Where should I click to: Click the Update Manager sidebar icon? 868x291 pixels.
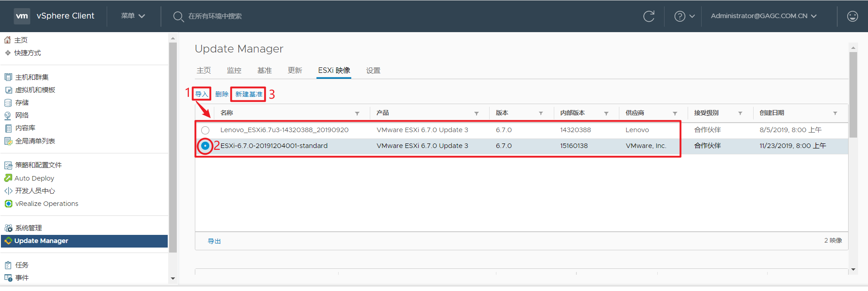(x=8, y=241)
